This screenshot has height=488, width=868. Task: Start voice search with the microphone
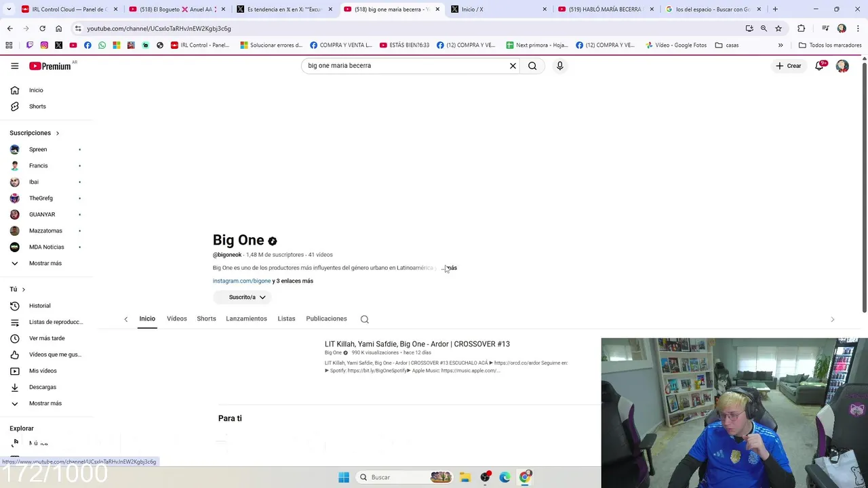[x=559, y=66]
